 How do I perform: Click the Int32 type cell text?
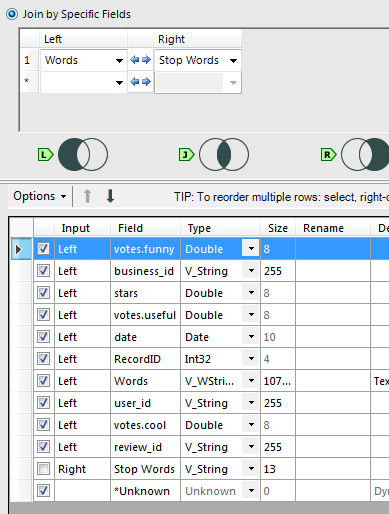pos(198,359)
